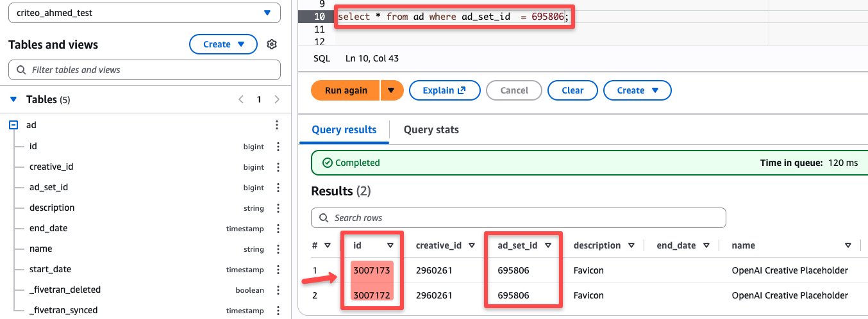This screenshot has height=319, width=868.
Task: Click ad_set_id 695806 in row 2
Action: coord(513,295)
